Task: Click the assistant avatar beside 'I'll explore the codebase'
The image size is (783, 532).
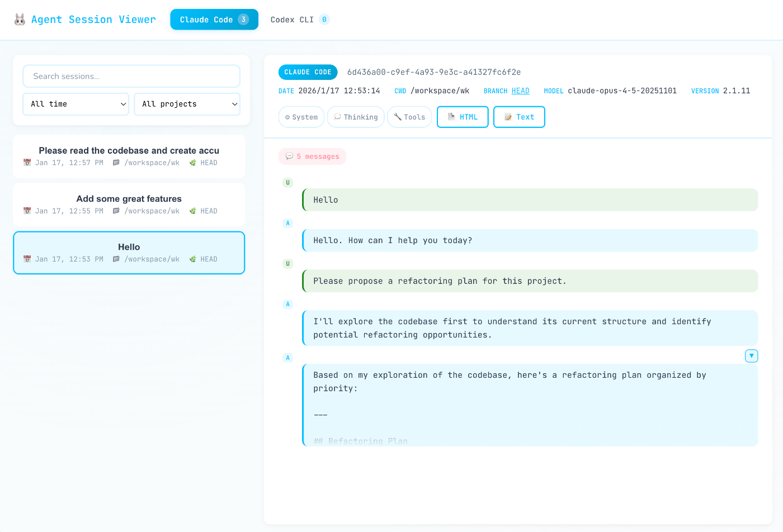Action: [288, 305]
